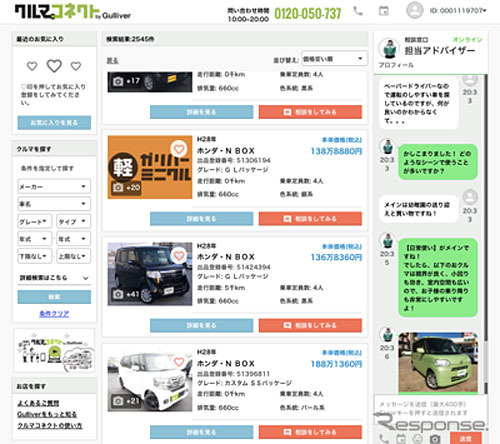Click the 0120-050-737 phone number
Image resolution: width=500 pixels, height=444 pixels.
point(308,14)
